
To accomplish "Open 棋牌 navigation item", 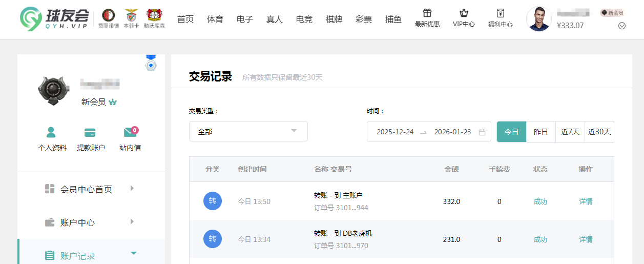I will (334, 19).
